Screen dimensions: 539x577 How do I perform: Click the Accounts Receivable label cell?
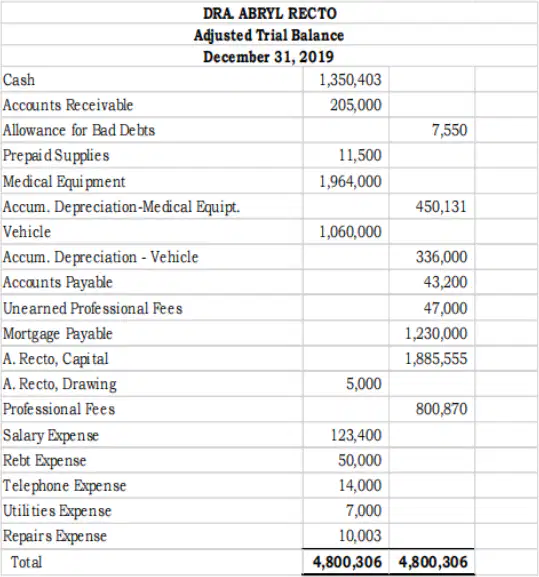tap(152, 105)
